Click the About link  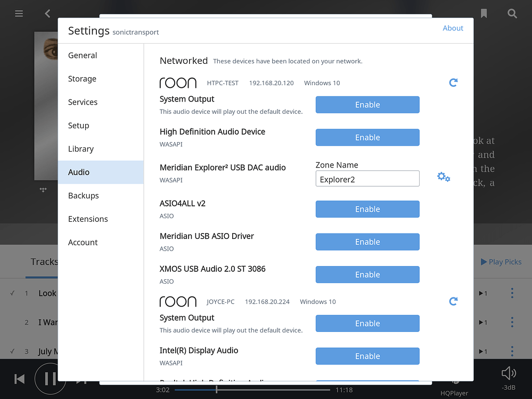tap(453, 28)
